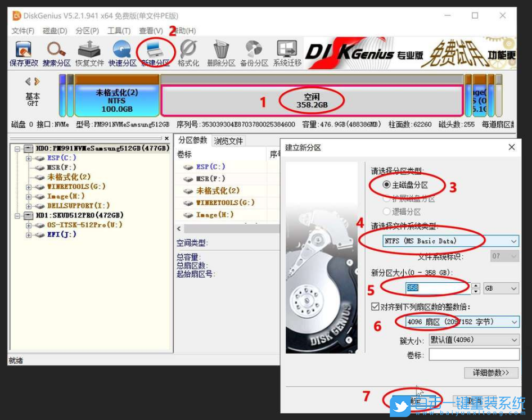532x420 pixels.
Task: Open the file system type dropdown
Action: (513, 240)
